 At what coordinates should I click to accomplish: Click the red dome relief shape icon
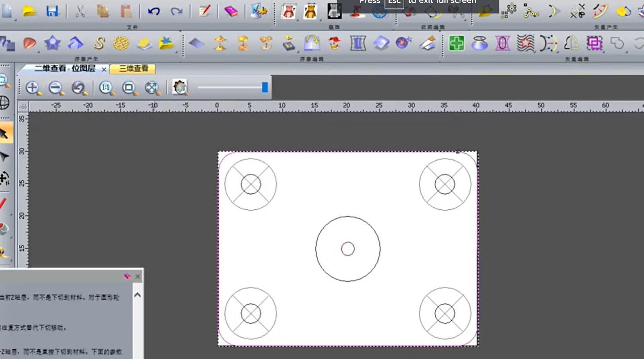tap(29, 43)
